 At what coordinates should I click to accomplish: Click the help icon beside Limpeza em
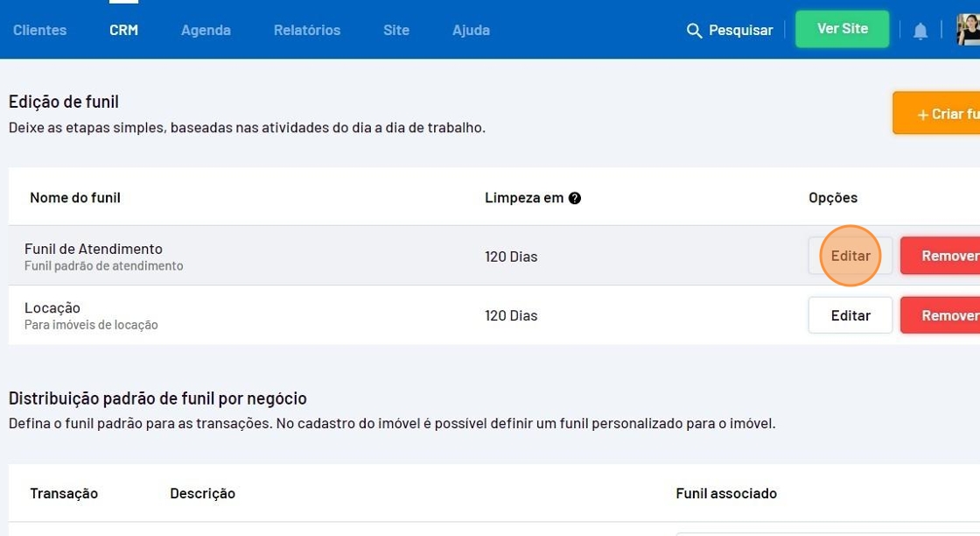(575, 198)
